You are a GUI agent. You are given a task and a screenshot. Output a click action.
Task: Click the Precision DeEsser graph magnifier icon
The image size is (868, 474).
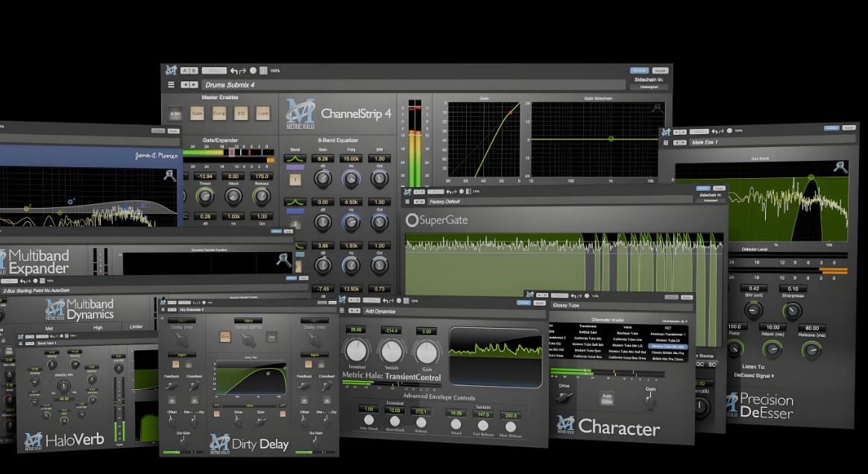click(x=840, y=167)
